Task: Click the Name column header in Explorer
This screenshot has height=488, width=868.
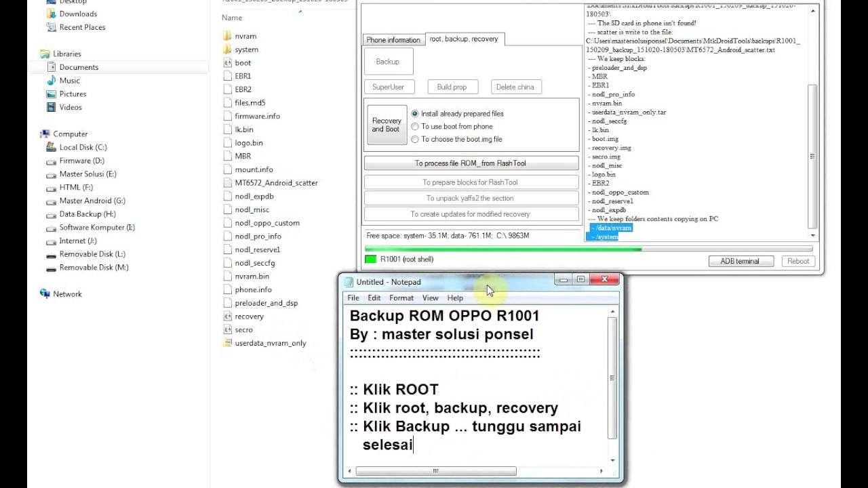Action: [x=232, y=18]
